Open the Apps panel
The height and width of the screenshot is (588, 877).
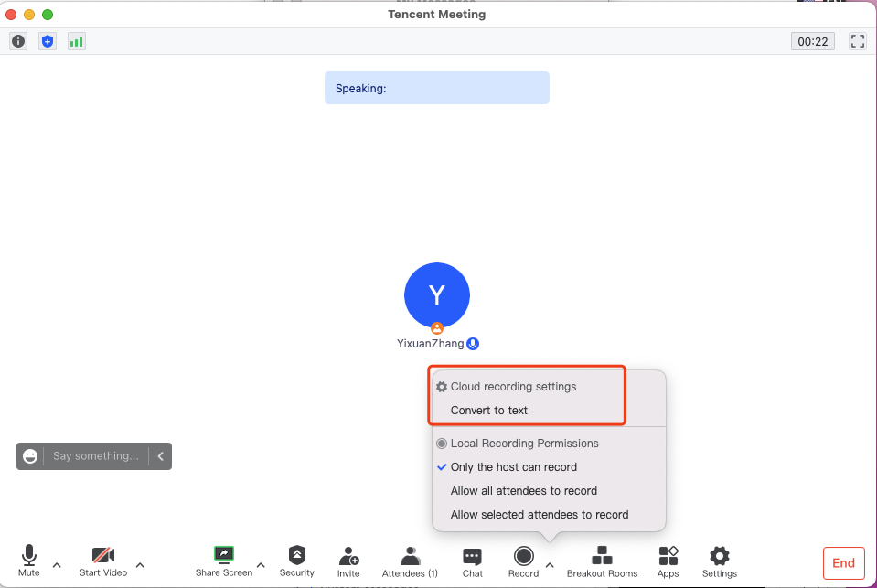pyautogui.click(x=668, y=561)
